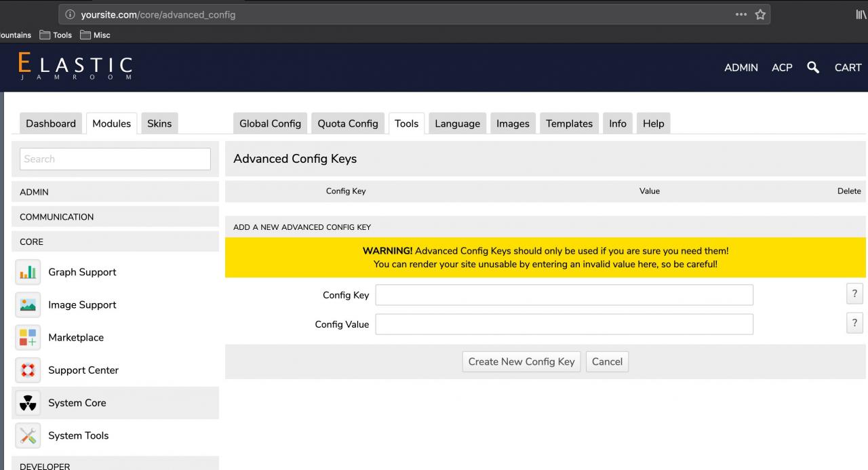Screen dimensions: 868x470
Task: Open help for Config Key field
Action: point(854,294)
